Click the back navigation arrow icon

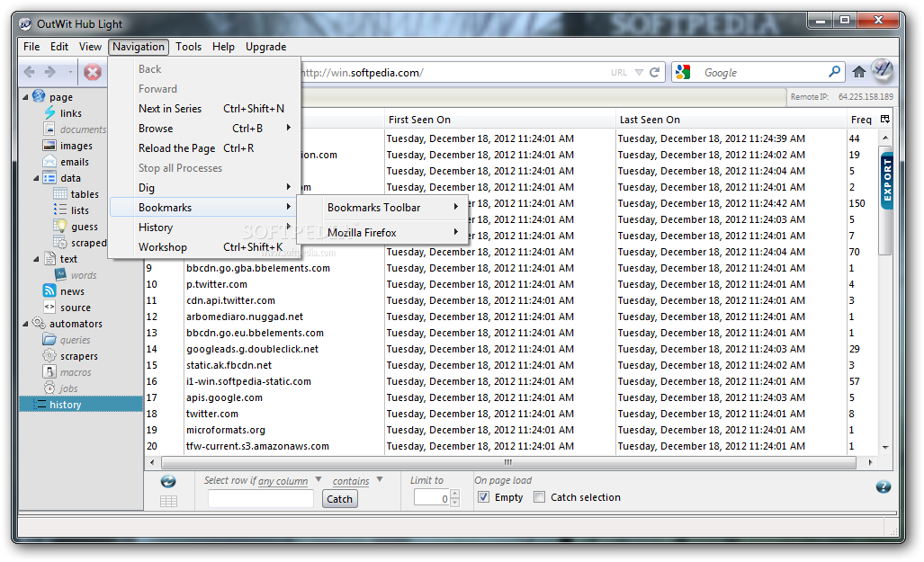[29, 72]
